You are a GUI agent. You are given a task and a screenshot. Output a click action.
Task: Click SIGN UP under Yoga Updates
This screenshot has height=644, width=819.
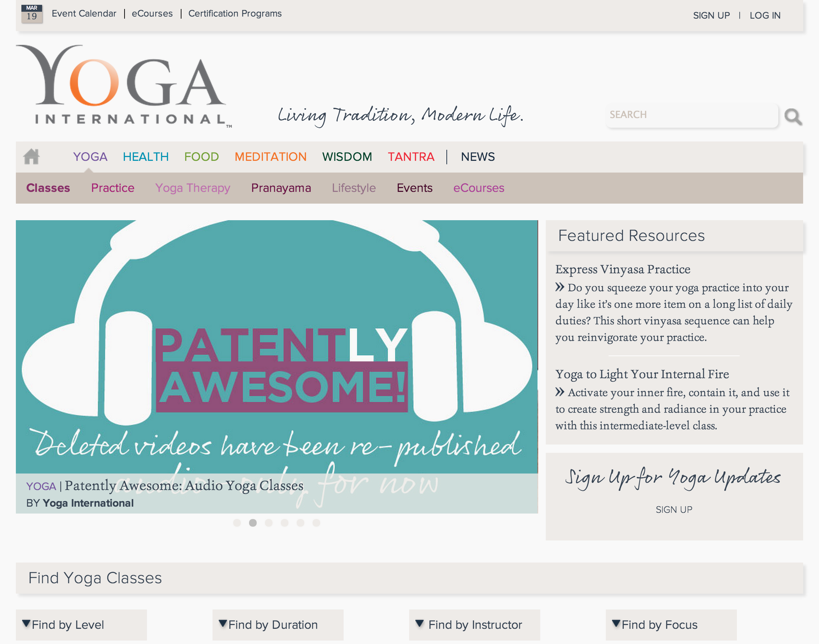click(x=674, y=509)
